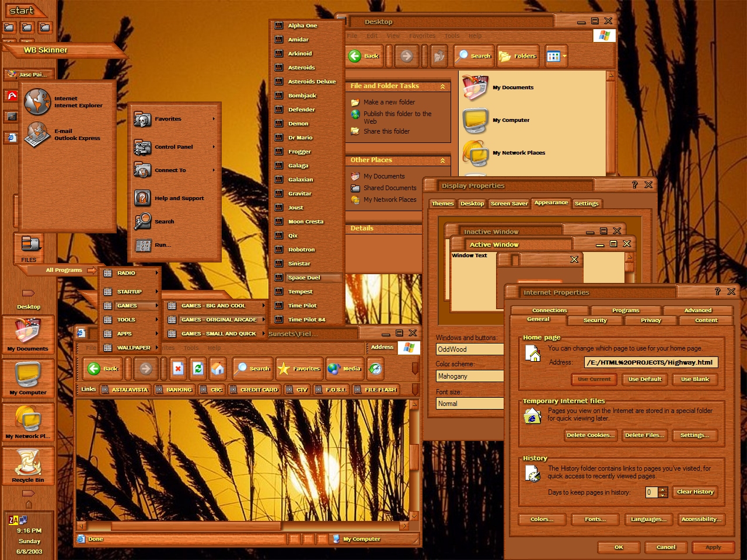The width and height of the screenshot is (747, 560).
Task: Click the FILES icon in the sidebar
Action: (29, 248)
